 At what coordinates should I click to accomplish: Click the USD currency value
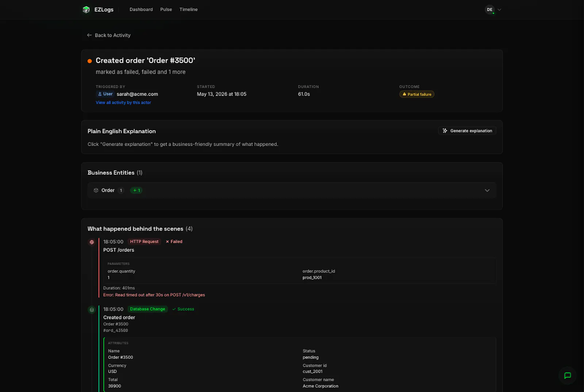tap(112, 372)
